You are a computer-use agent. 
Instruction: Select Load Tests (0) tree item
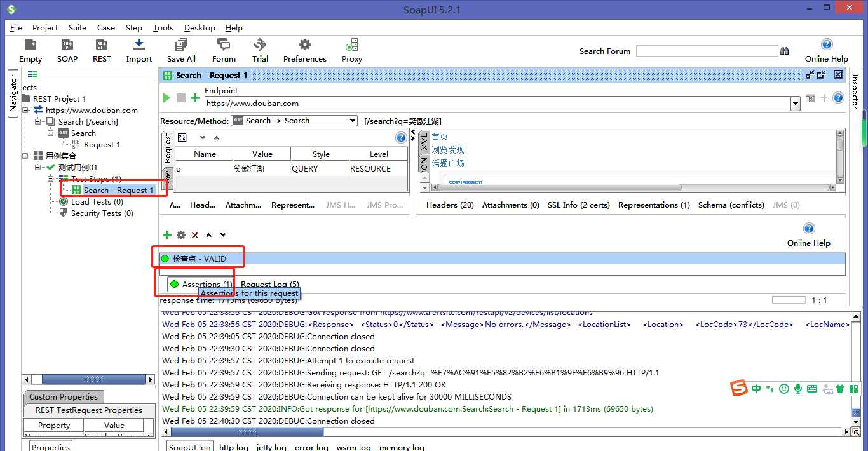[x=91, y=201]
